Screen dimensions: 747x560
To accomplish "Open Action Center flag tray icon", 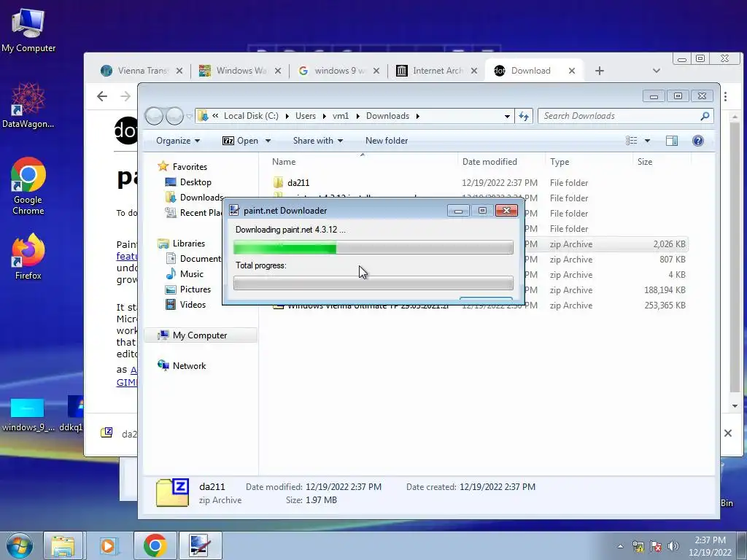I will 656,546.
